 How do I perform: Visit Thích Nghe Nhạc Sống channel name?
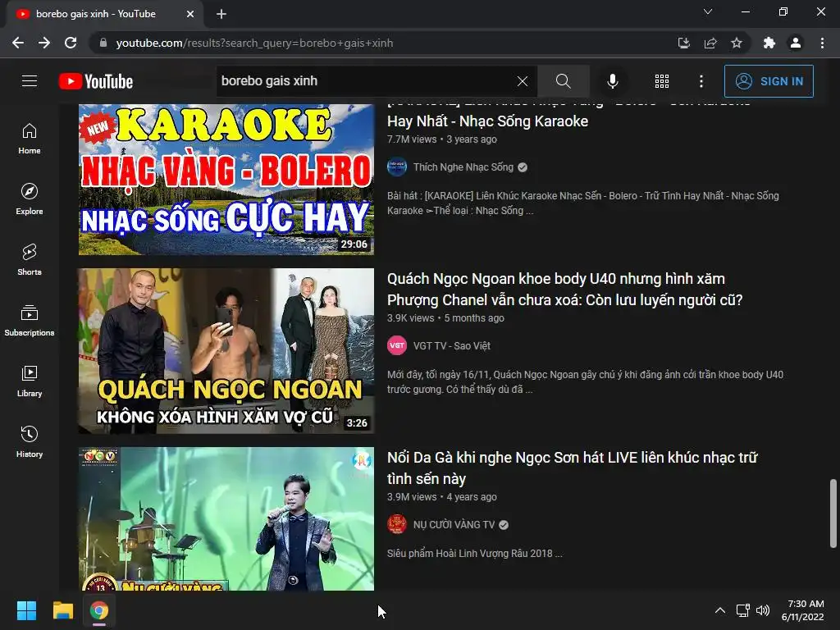(463, 167)
